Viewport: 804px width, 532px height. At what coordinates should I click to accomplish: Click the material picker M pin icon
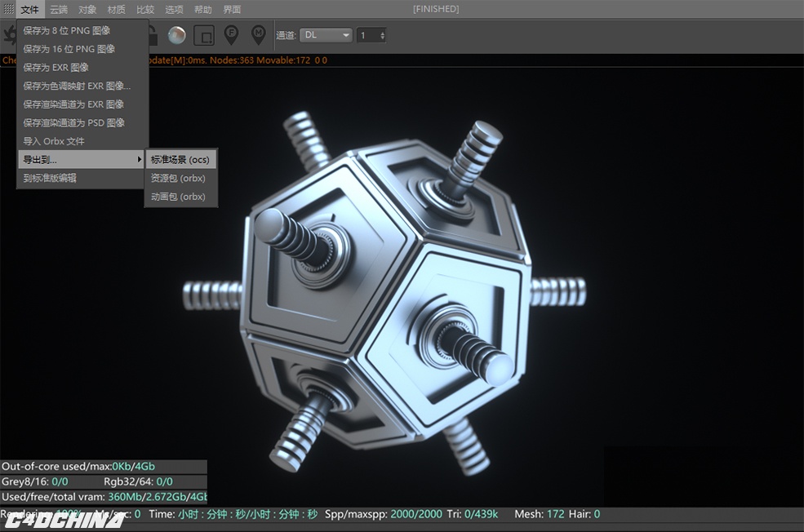[x=259, y=35]
